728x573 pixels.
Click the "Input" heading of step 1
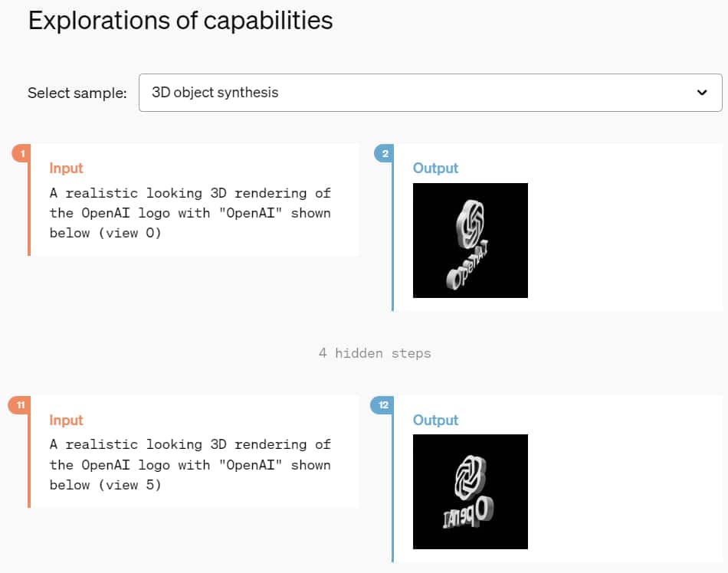click(x=66, y=168)
